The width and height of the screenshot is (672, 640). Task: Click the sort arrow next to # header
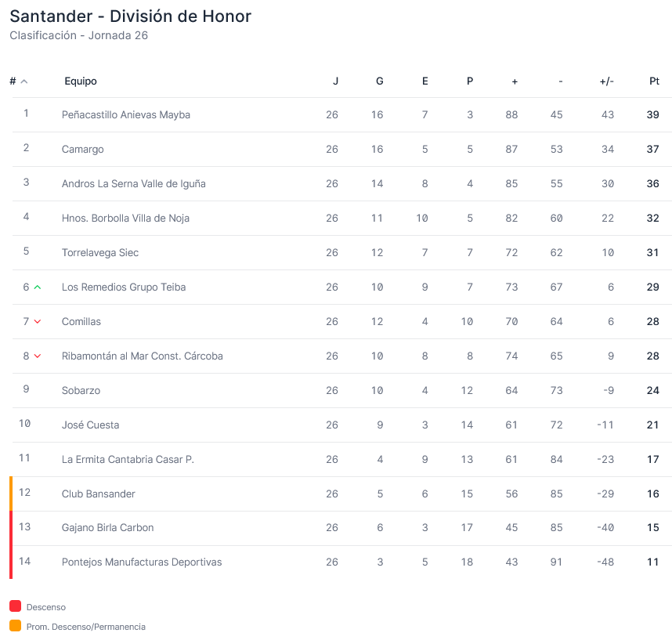click(24, 81)
